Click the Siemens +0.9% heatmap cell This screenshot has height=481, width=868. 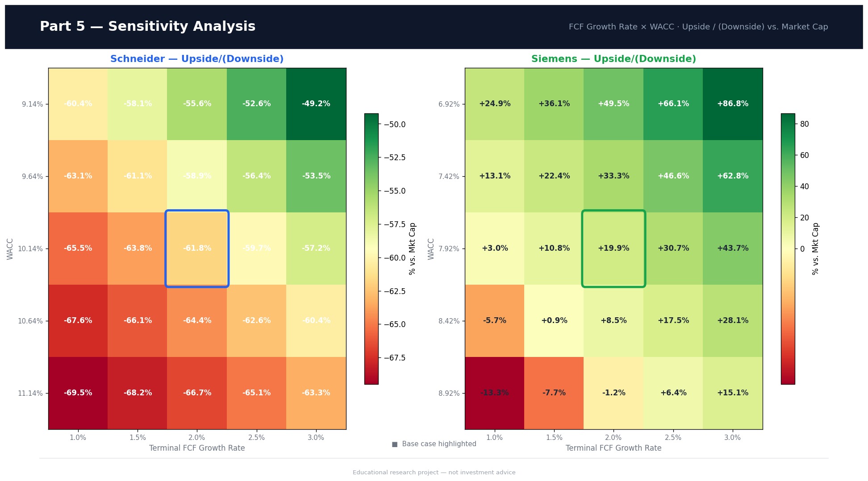(554, 321)
